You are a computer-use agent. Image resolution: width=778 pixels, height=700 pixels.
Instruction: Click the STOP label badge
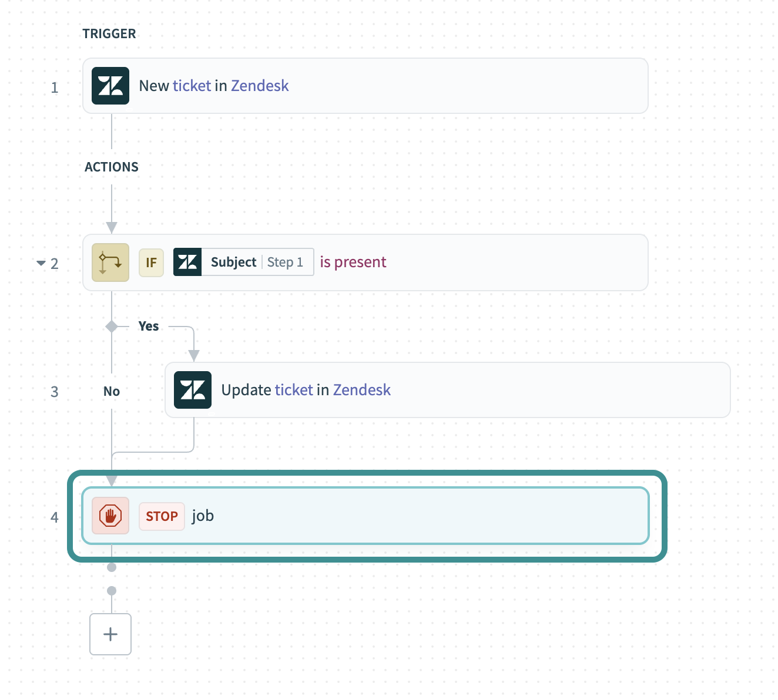tap(162, 516)
